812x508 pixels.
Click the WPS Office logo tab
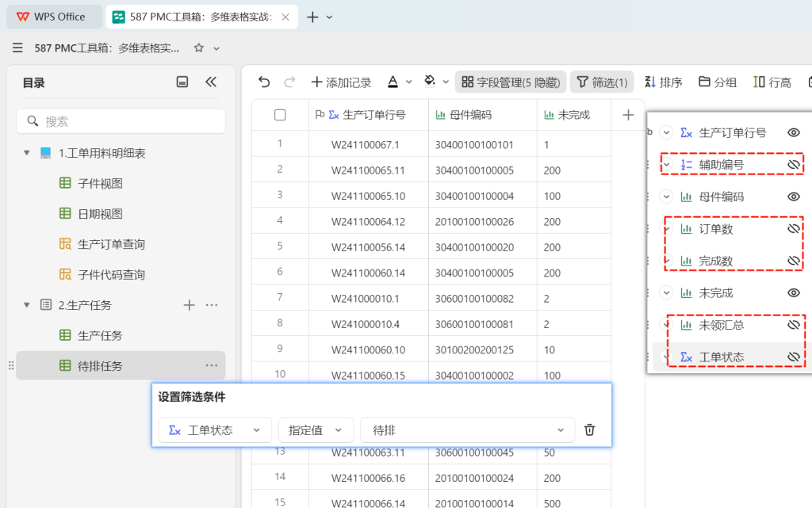click(x=55, y=17)
